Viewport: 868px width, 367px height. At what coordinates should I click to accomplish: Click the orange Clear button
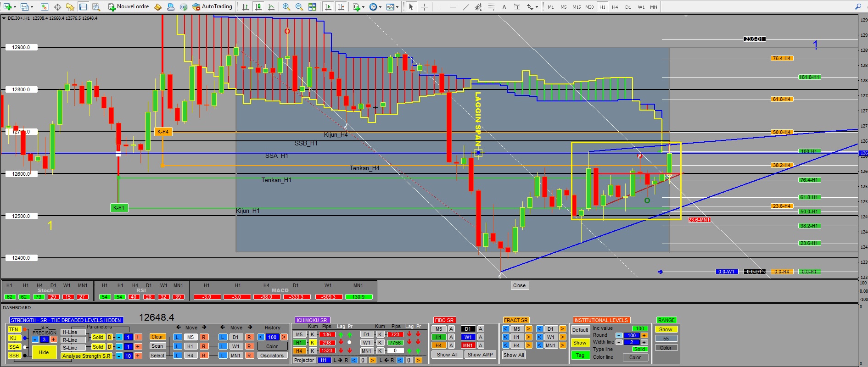(x=157, y=337)
